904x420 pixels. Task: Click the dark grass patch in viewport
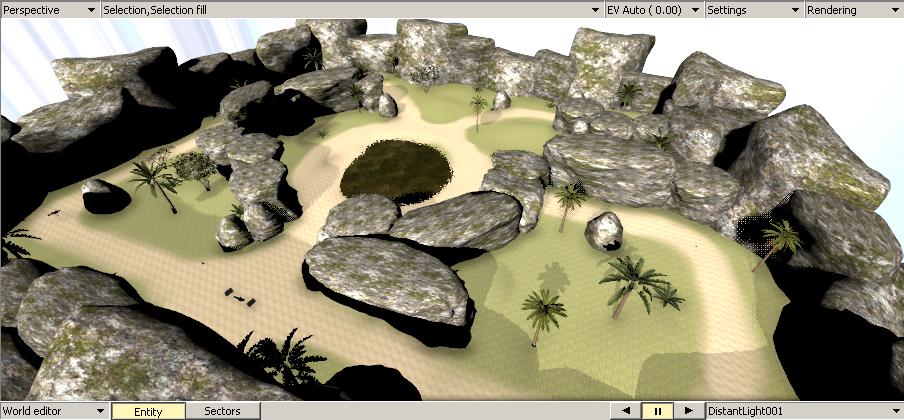pyautogui.click(x=396, y=170)
